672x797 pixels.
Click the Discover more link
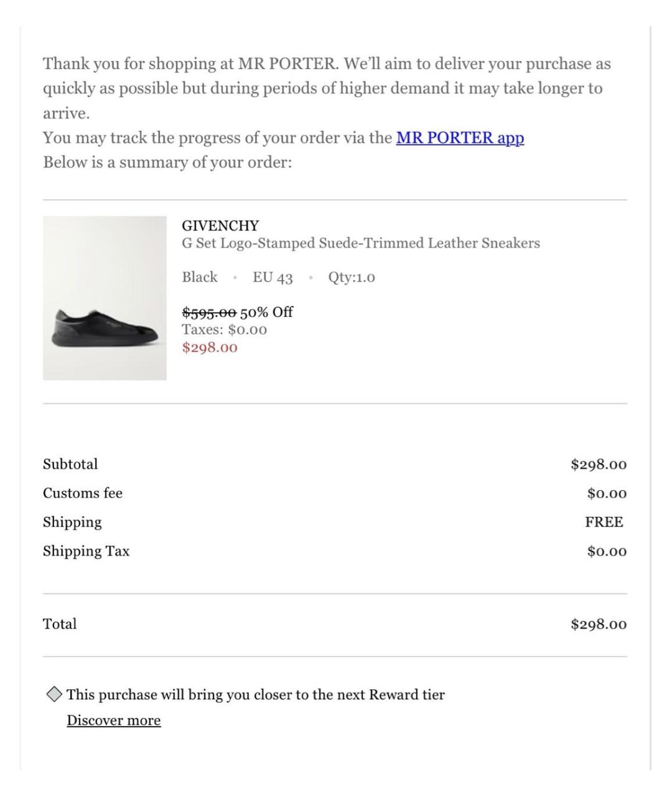114,720
